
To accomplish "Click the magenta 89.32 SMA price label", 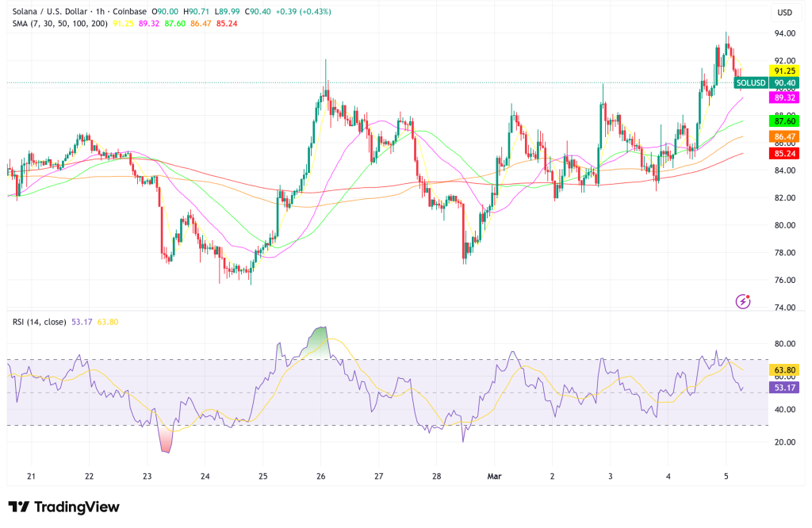I will coord(786,96).
